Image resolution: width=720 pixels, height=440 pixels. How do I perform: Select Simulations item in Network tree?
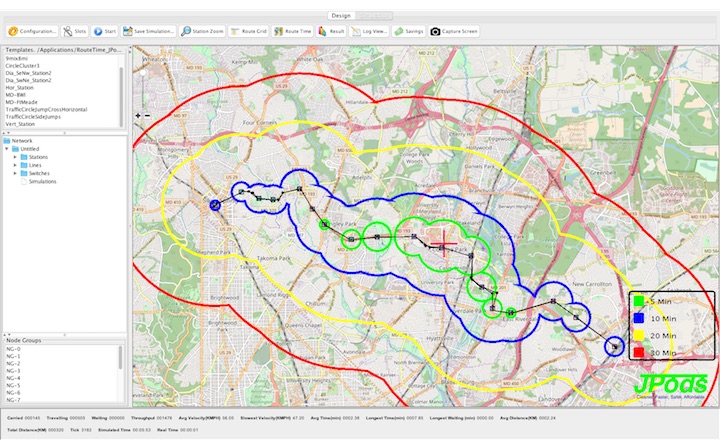pyautogui.click(x=42, y=181)
